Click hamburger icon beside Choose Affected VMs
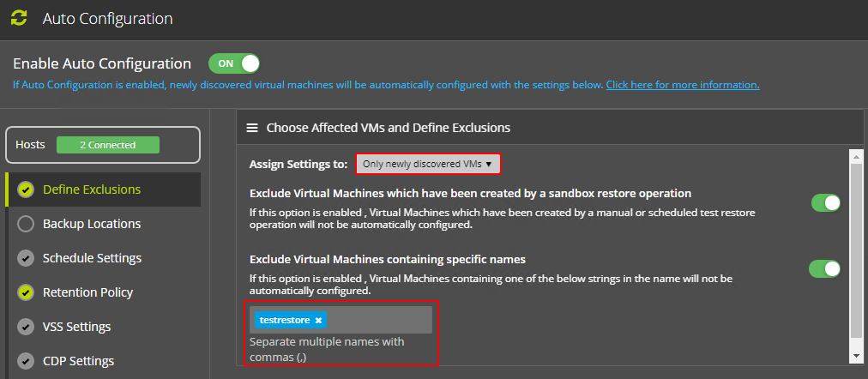Viewport: 868px width, 379px height. tap(252, 128)
